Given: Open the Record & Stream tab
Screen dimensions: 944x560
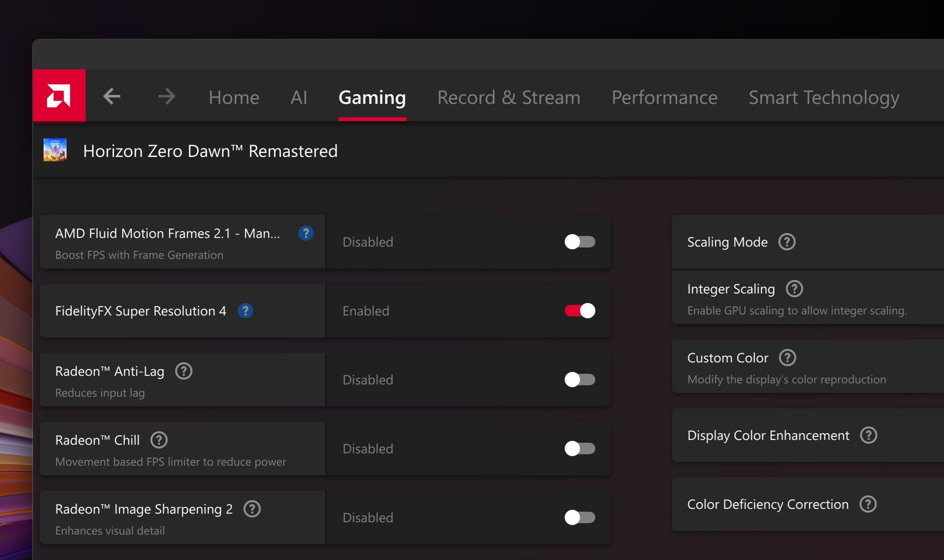Looking at the screenshot, I should click(509, 97).
